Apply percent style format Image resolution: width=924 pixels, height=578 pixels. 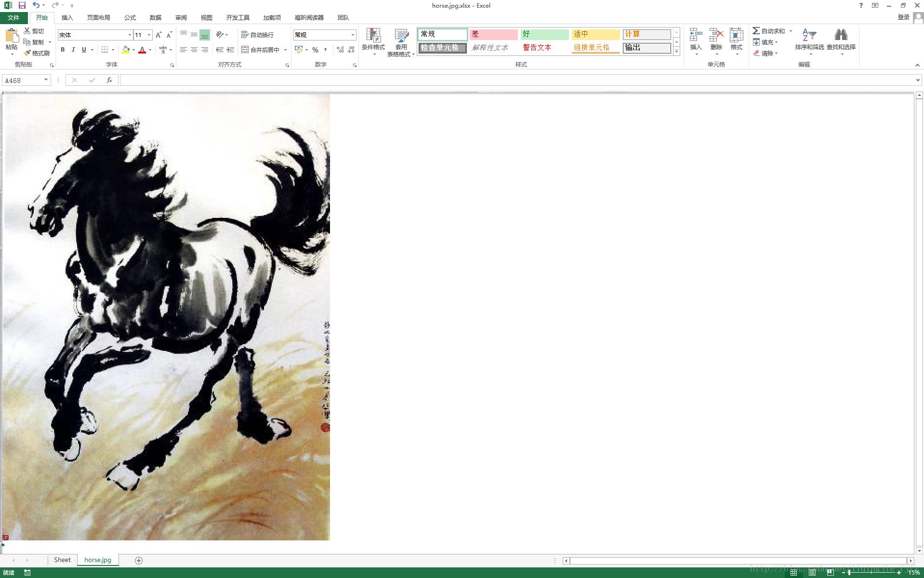click(x=315, y=50)
